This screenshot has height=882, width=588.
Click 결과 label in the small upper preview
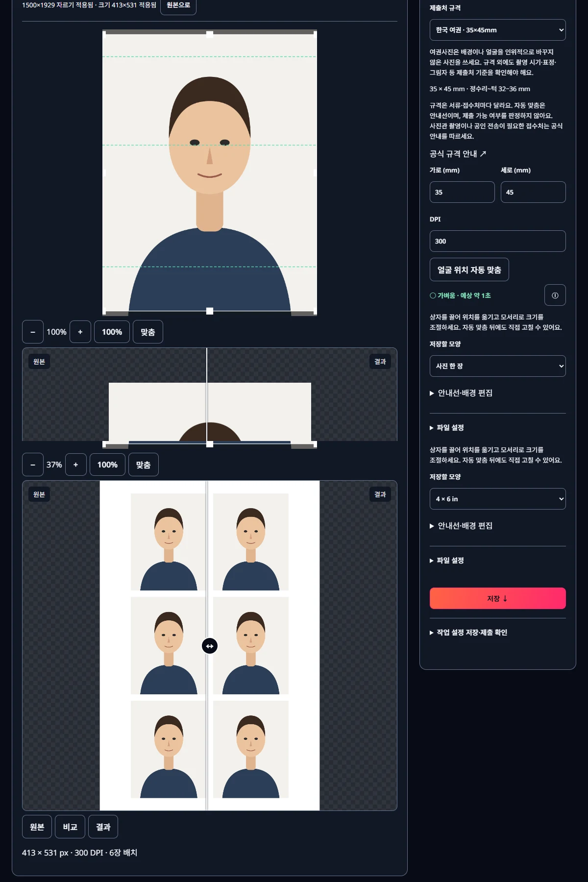pos(380,362)
